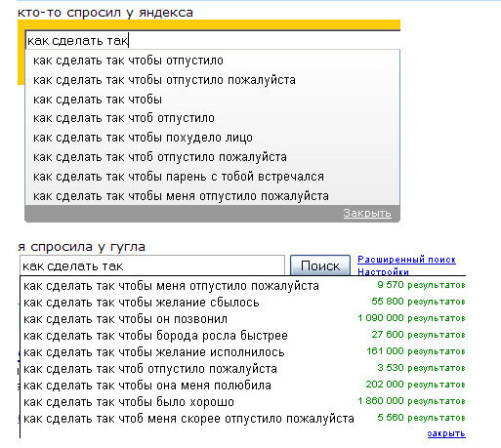Select suggestion 'как сделать так чтобы отпустило'
This screenshot has width=501, height=448.
213,61
